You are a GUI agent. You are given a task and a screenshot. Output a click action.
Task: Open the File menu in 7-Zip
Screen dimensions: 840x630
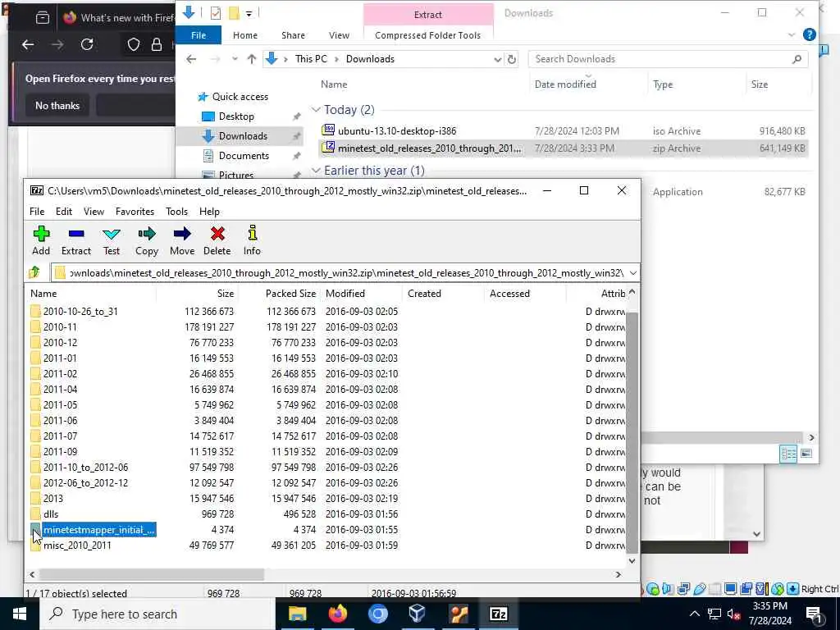pyautogui.click(x=37, y=212)
